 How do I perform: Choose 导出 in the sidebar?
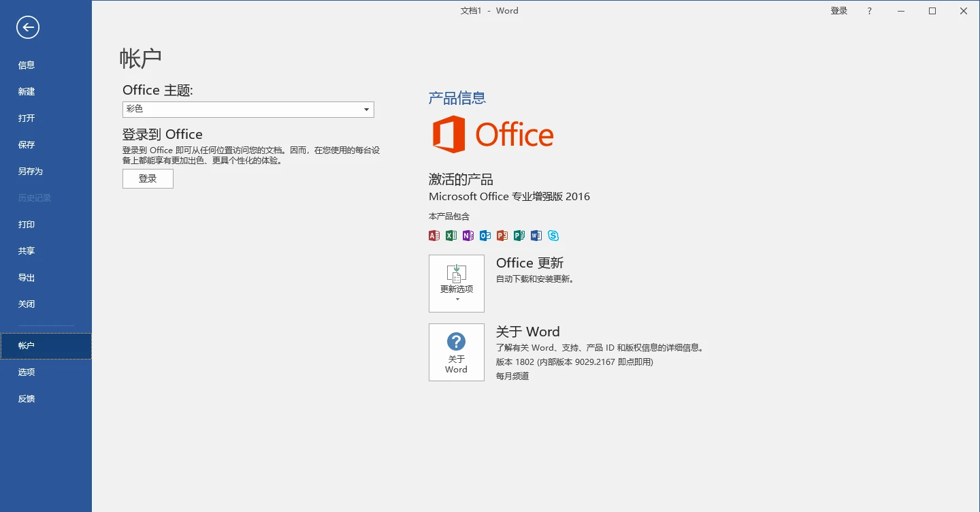pyautogui.click(x=46, y=278)
